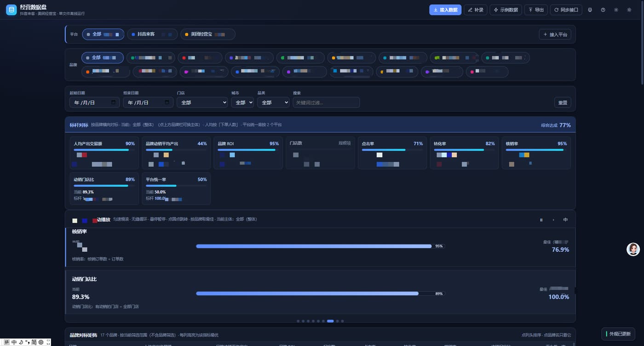Select the 抖音来客 platform chip
Image resolution: width=644 pixels, height=346 pixels.
pyautogui.click(x=152, y=34)
